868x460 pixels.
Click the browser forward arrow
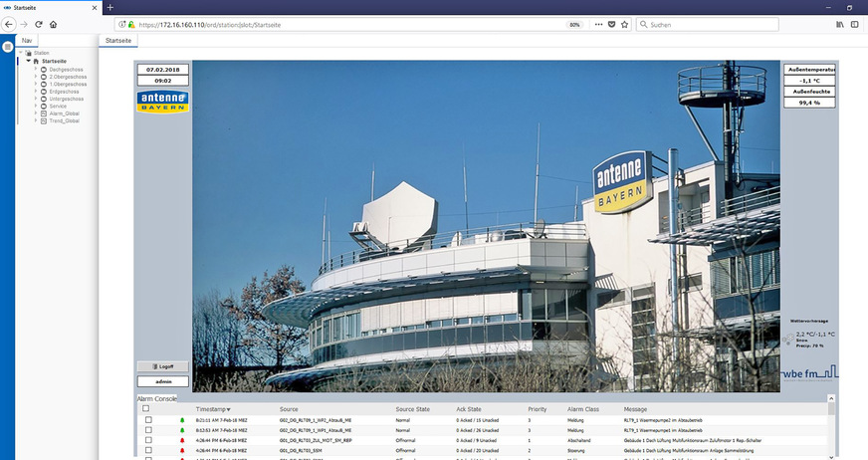pos(24,24)
